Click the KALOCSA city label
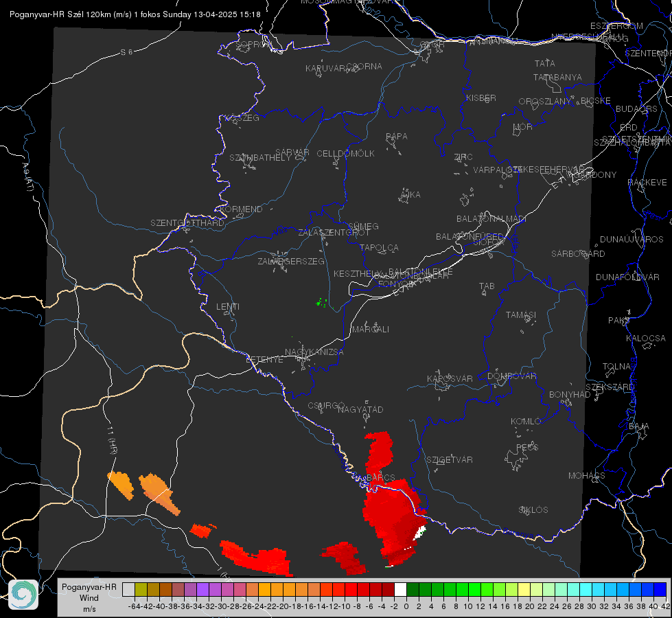This screenshot has width=672, height=618. coord(645,339)
